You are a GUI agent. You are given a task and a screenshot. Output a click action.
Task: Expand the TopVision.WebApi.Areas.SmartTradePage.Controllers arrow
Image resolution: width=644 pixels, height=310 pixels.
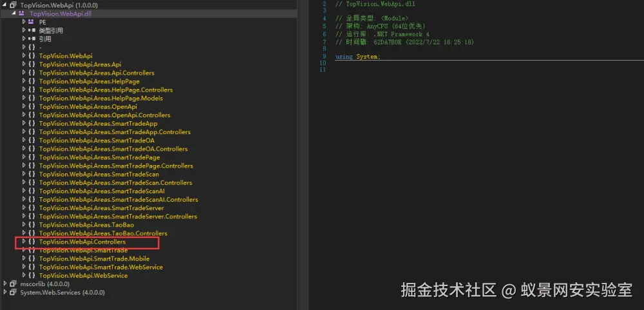click(x=24, y=165)
